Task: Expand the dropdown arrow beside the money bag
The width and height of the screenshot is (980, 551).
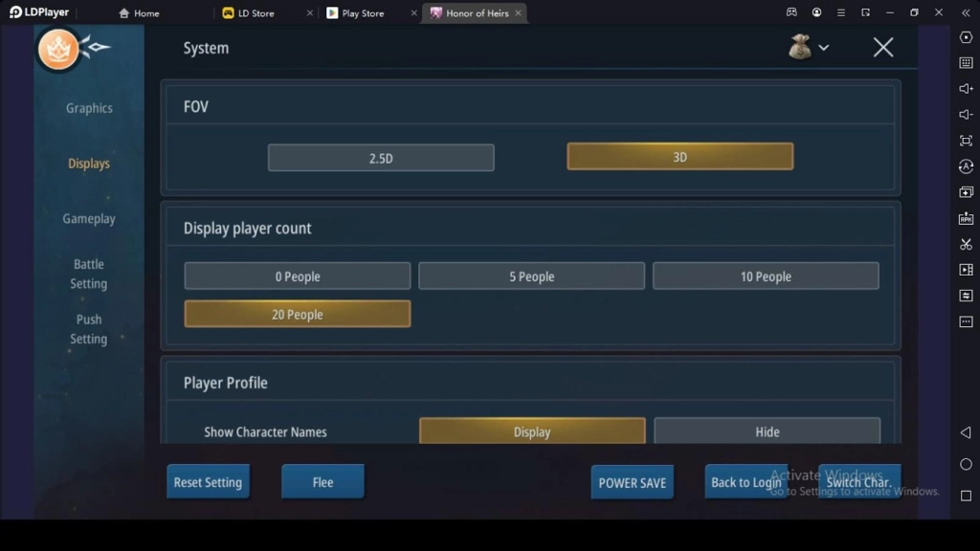Action: click(824, 48)
